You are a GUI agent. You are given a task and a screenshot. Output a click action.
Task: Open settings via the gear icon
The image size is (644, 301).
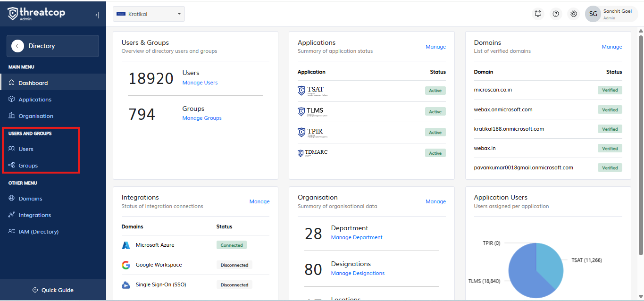point(574,14)
